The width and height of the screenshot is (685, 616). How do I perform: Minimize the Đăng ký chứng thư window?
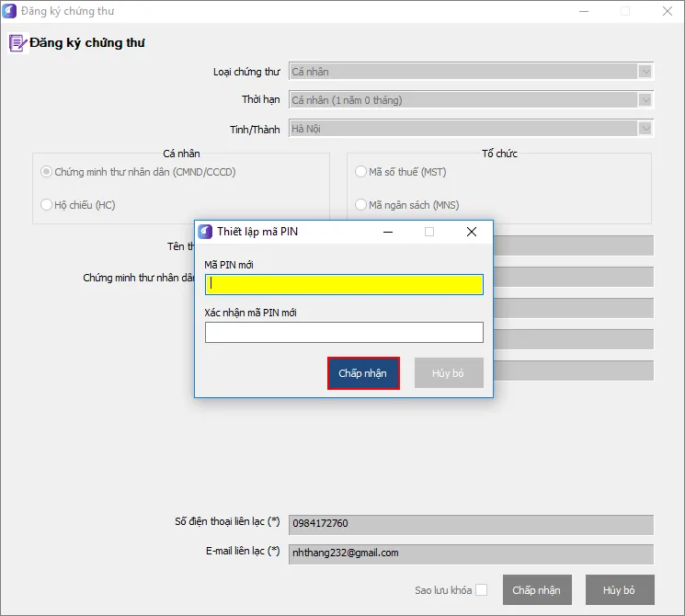(x=583, y=11)
